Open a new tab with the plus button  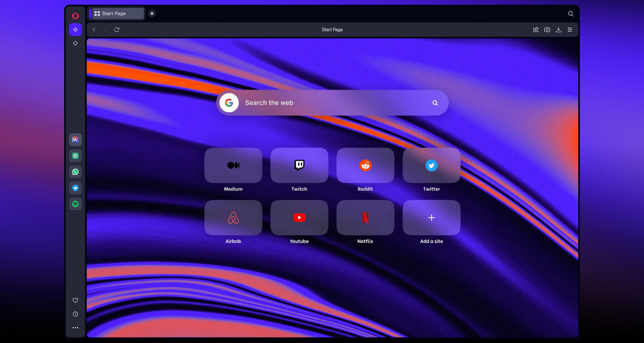tap(152, 13)
